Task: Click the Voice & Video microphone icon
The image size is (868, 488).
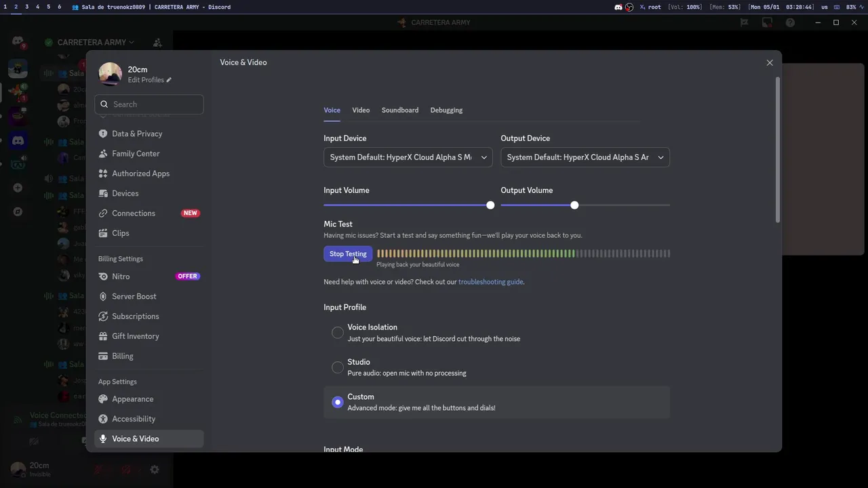Action: point(103,439)
